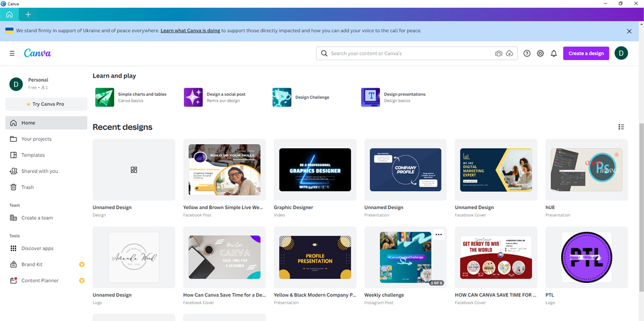Click the Canva logo
644x321 pixels.
(38, 53)
